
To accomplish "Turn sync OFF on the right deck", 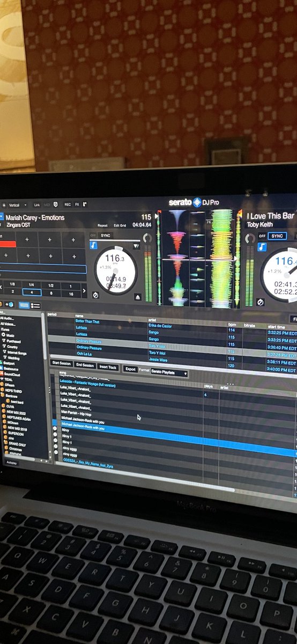I will coord(262,236).
